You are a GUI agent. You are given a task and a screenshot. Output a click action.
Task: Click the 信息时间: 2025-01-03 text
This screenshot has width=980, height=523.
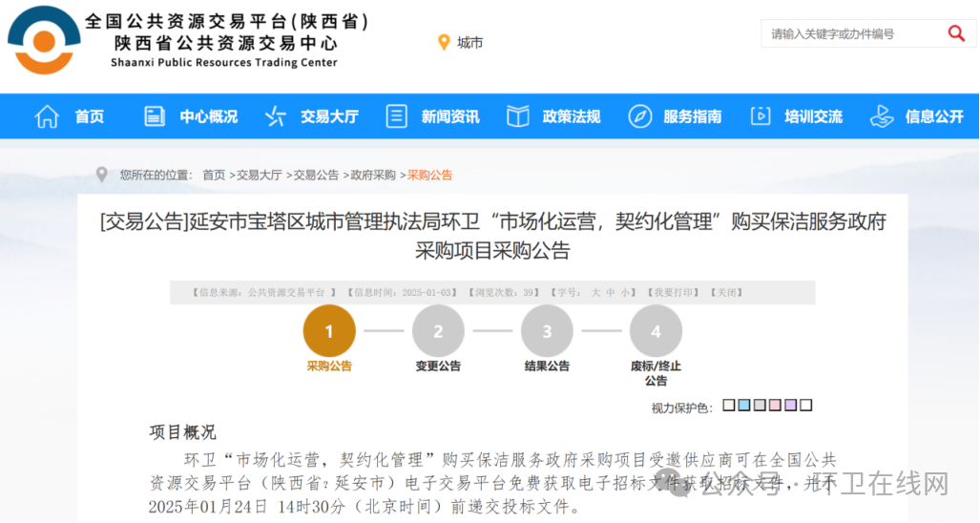click(x=403, y=292)
